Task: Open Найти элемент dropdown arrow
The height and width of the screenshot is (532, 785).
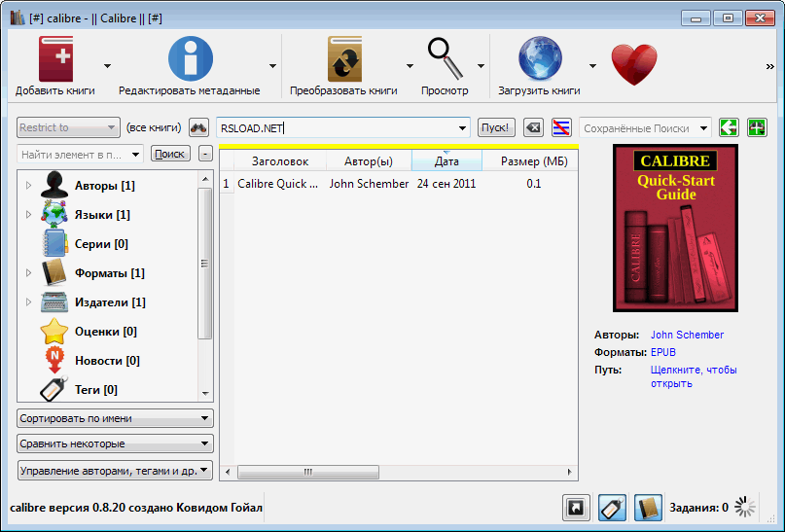Action: [x=135, y=154]
